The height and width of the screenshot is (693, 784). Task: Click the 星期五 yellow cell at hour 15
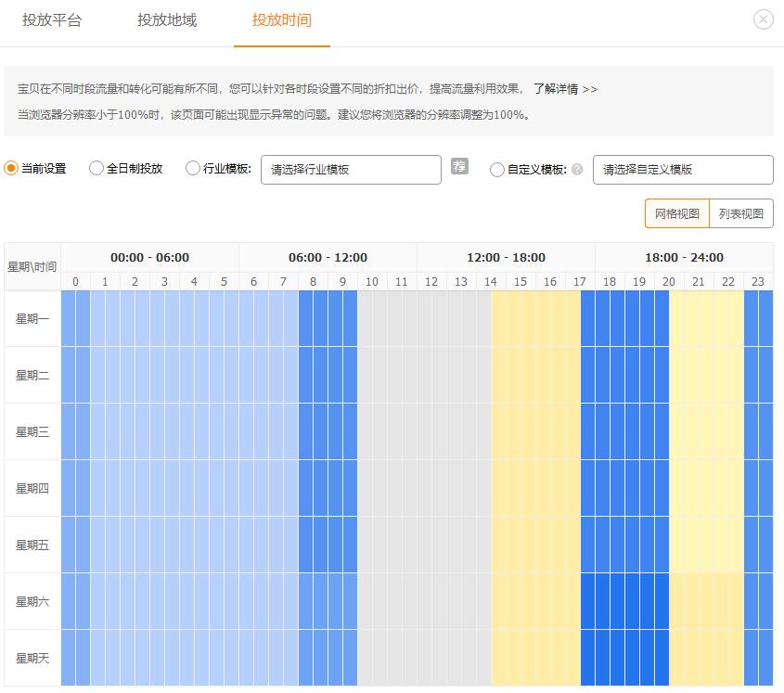click(x=521, y=545)
